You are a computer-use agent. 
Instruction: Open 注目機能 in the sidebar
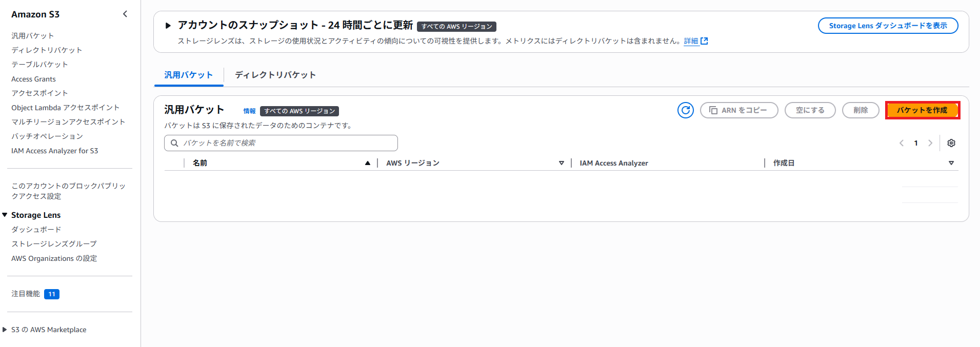(26, 294)
